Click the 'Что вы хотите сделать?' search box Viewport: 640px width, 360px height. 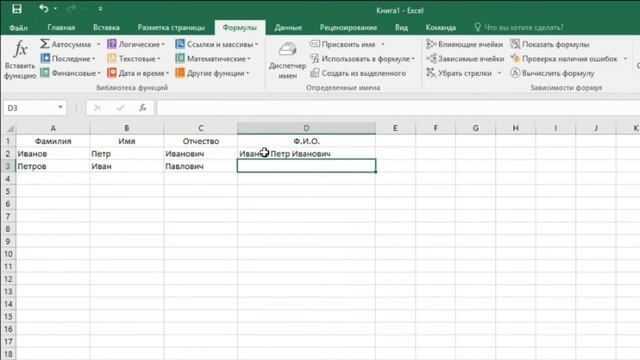tap(519, 27)
